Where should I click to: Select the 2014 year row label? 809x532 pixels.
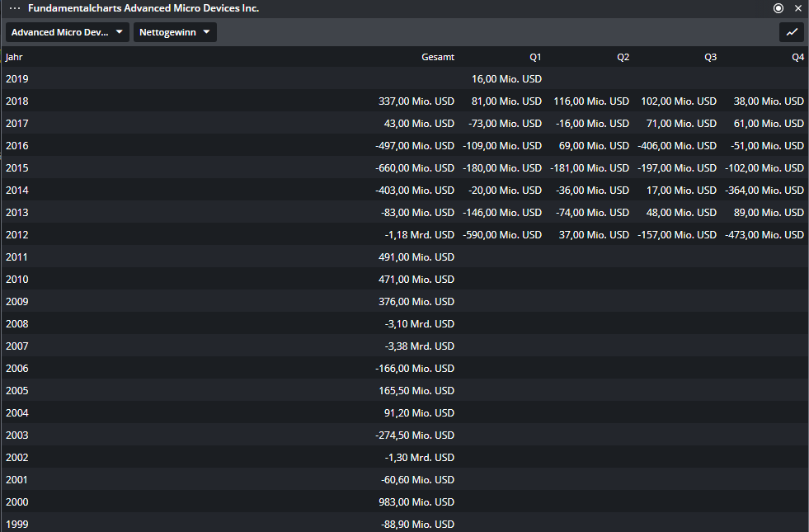[17, 190]
